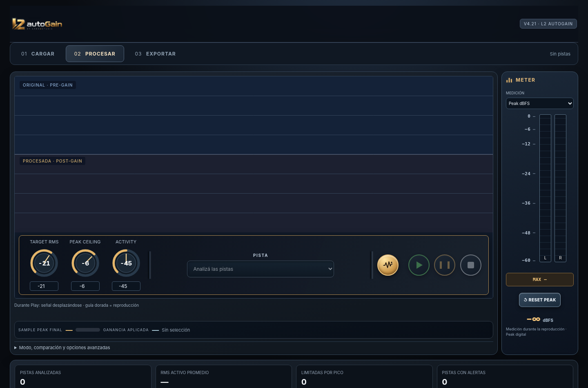Click the right channel R meter bar
Screen dimensions: 588x388
(x=560, y=188)
